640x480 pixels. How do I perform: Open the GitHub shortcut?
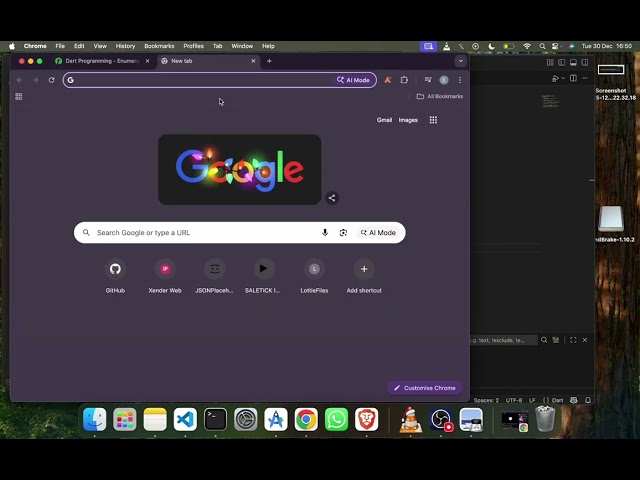point(115,269)
